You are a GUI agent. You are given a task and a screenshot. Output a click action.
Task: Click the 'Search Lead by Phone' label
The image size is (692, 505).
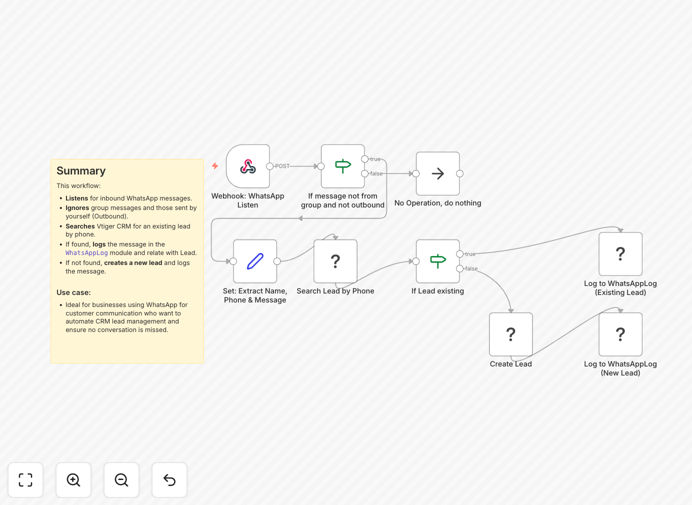tap(335, 291)
